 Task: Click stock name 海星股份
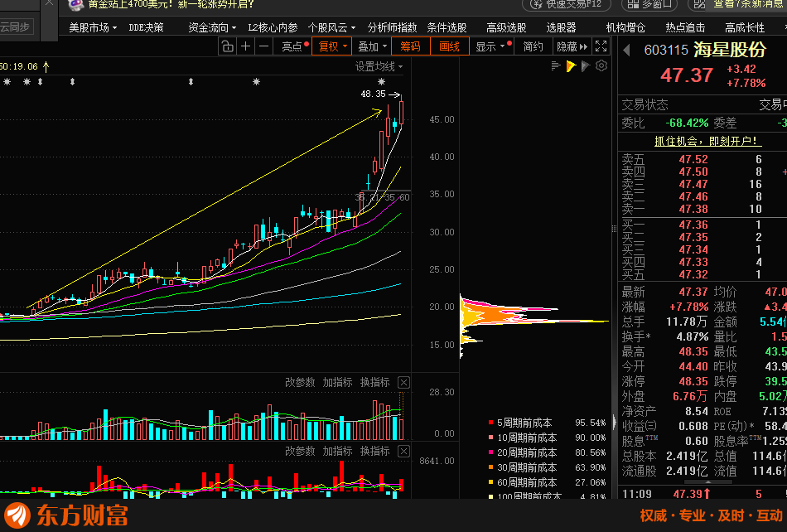(731, 50)
